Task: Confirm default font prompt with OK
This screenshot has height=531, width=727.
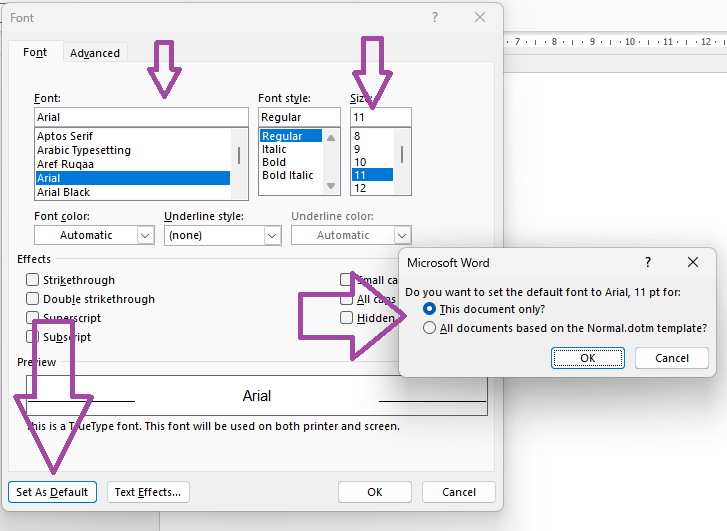Action: click(x=587, y=358)
